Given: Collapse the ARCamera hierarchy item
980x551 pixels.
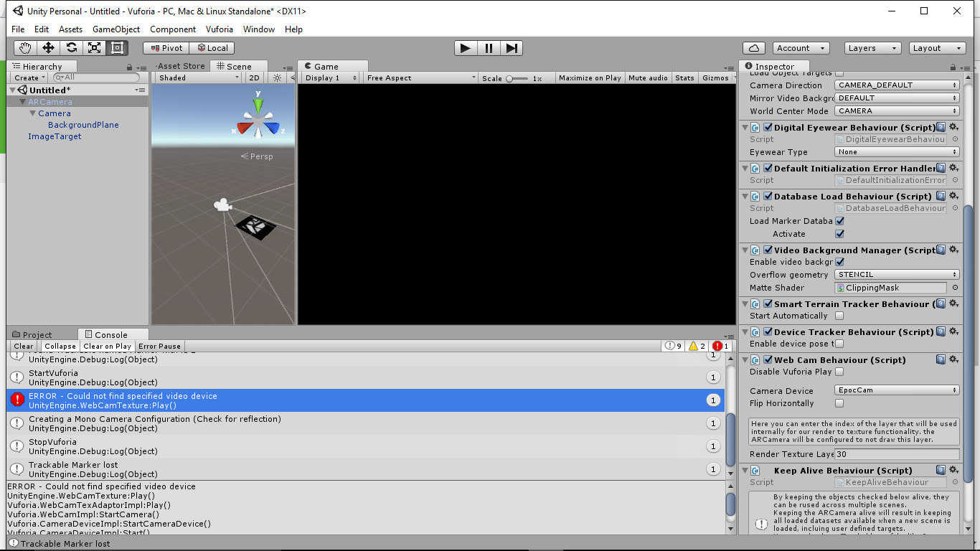Looking at the screenshot, I should [22, 102].
